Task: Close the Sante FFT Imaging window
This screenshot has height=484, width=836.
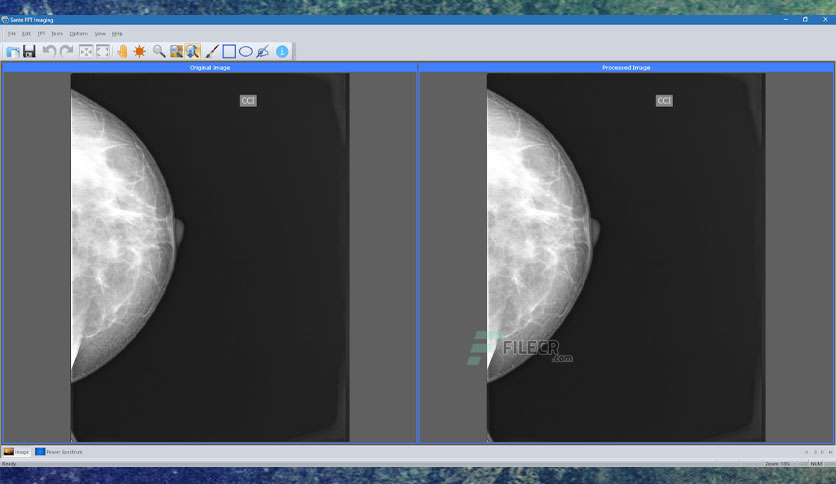Action: [825, 20]
